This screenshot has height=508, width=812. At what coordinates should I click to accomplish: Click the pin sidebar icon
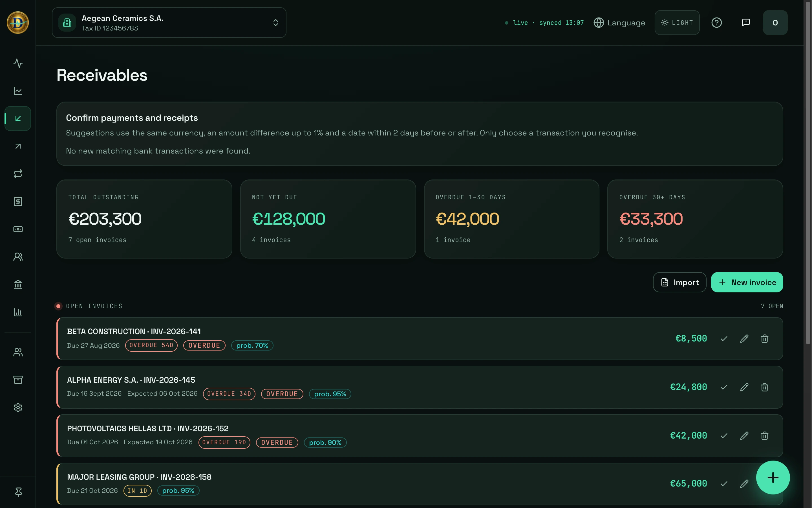[x=18, y=492]
